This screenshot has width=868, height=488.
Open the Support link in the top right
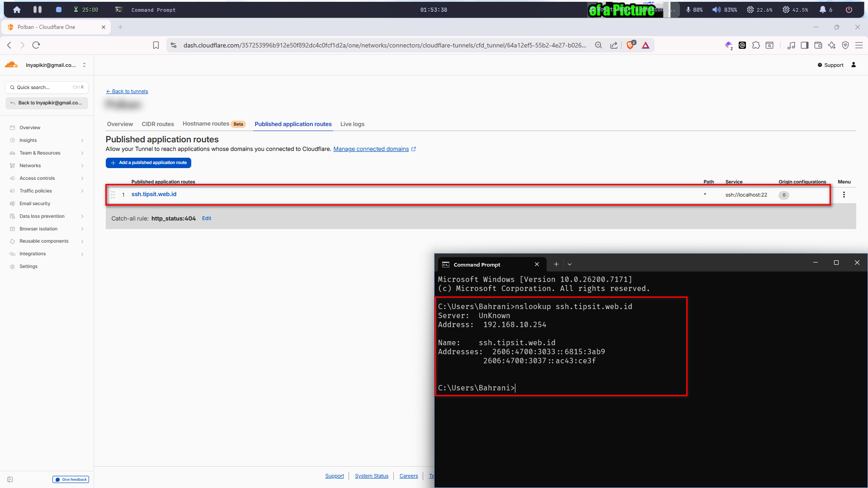coord(830,65)
